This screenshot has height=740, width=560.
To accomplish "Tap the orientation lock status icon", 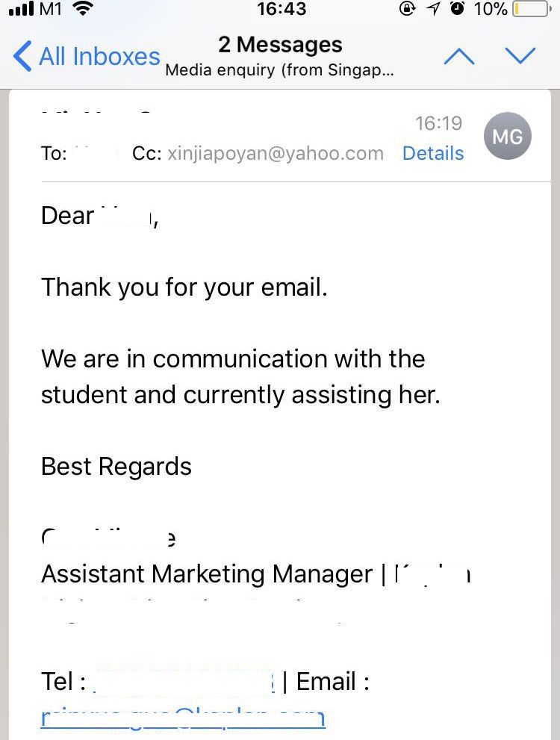I will tap(408, 10).
